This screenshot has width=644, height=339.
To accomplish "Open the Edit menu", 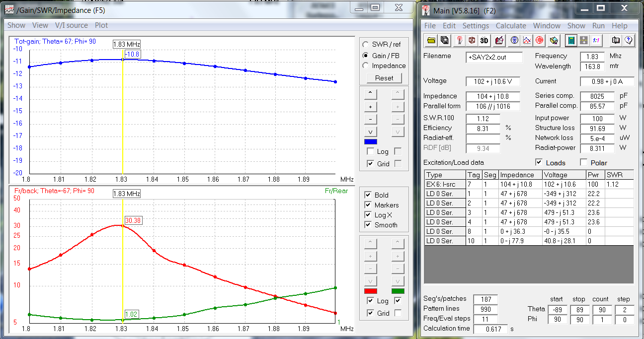I will click(x=449, y=26).
